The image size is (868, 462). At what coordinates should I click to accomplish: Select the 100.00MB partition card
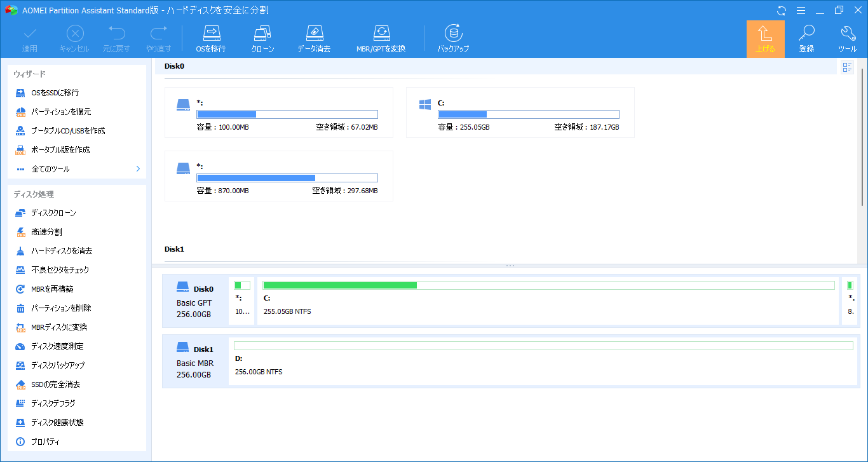pos(279,112)
